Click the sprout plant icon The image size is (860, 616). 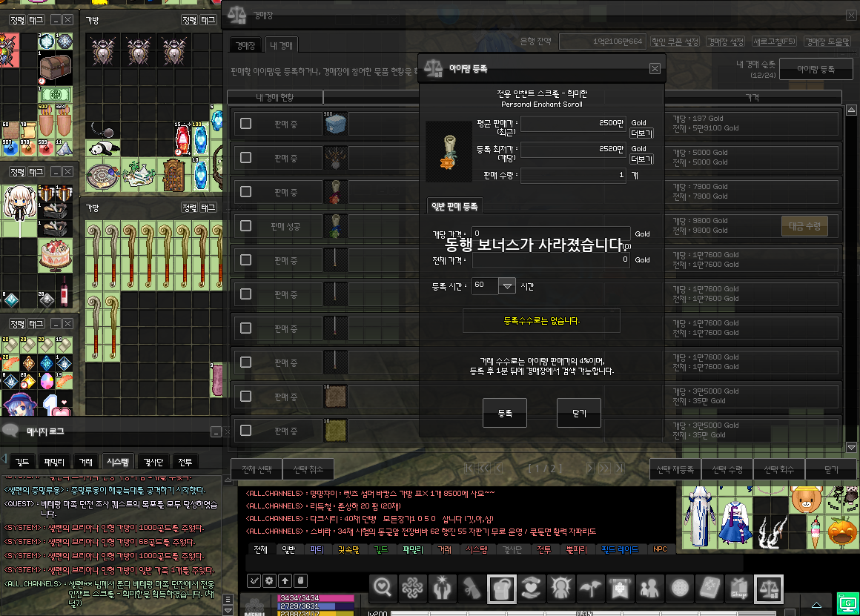tap(590, 589)
